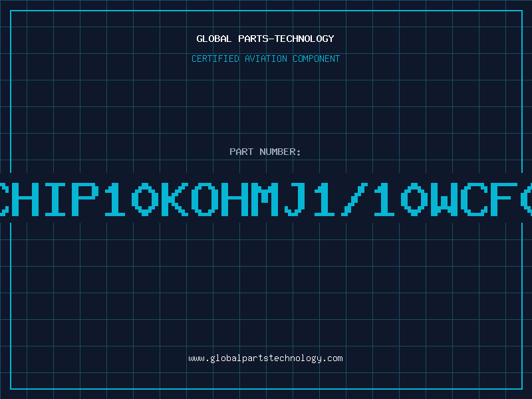Click the .com ending of the URL
Viewport: 532px width, 399px height.
pos(332,358)
